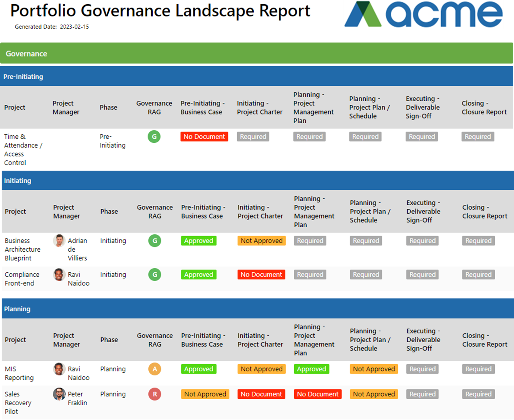The image size is (514, 420).
Task: Click the green G RAG indicator for Time & Attendance
Action: pos(154,136)
